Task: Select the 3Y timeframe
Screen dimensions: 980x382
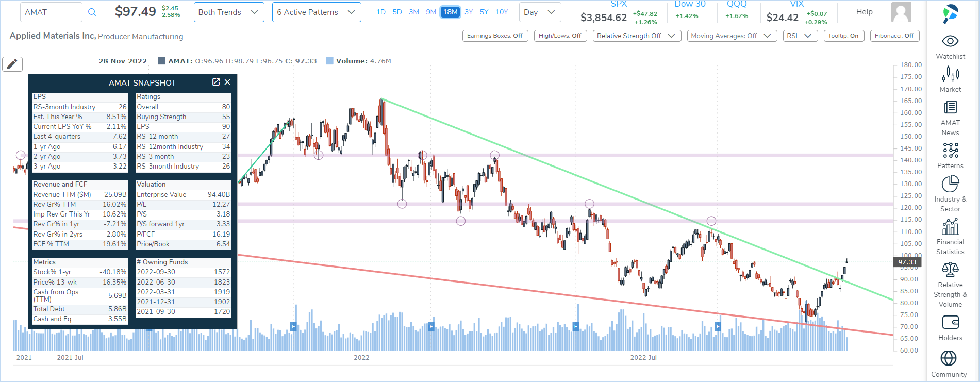Action: pyautogui.click(x=469, y=12)
